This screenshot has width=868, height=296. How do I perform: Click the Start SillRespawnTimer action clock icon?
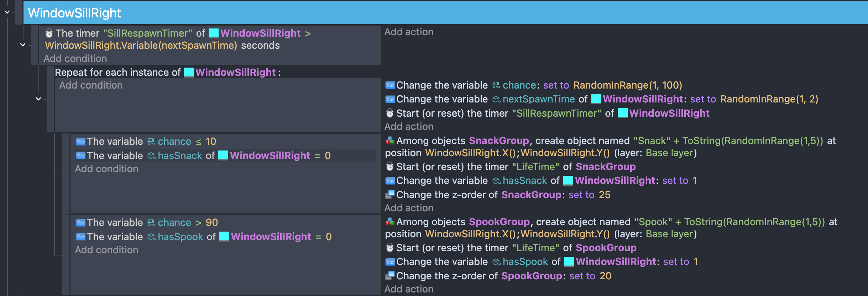pyautogui.click(x=390, y=113)
